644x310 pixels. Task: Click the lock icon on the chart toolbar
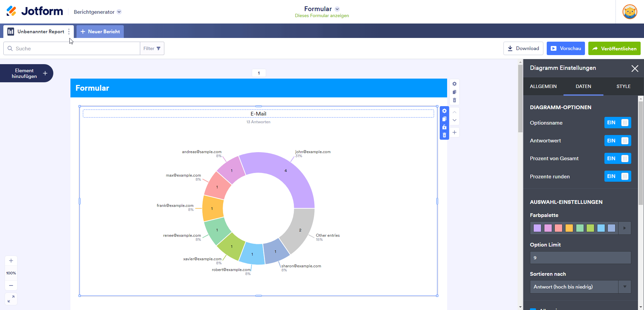[444, 127]
